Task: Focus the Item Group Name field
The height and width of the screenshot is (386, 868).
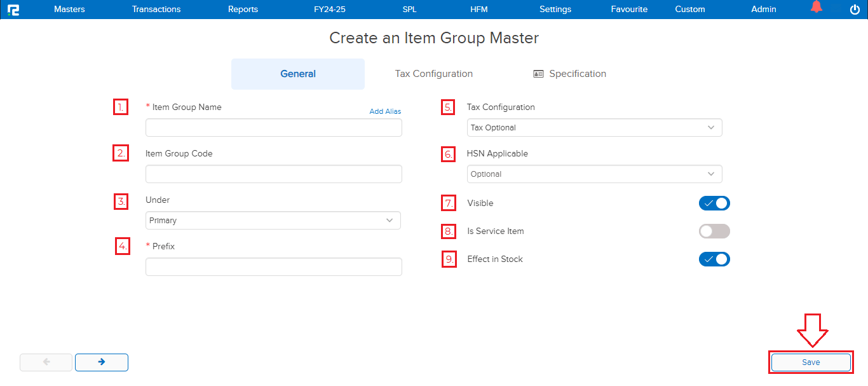Action: [273, 128]
